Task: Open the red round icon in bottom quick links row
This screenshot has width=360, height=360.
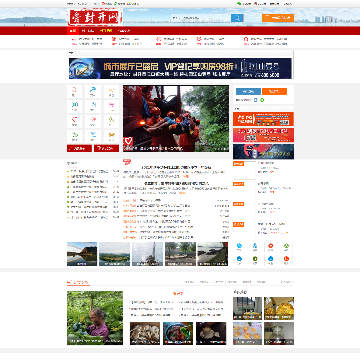Action: [286, 260]
